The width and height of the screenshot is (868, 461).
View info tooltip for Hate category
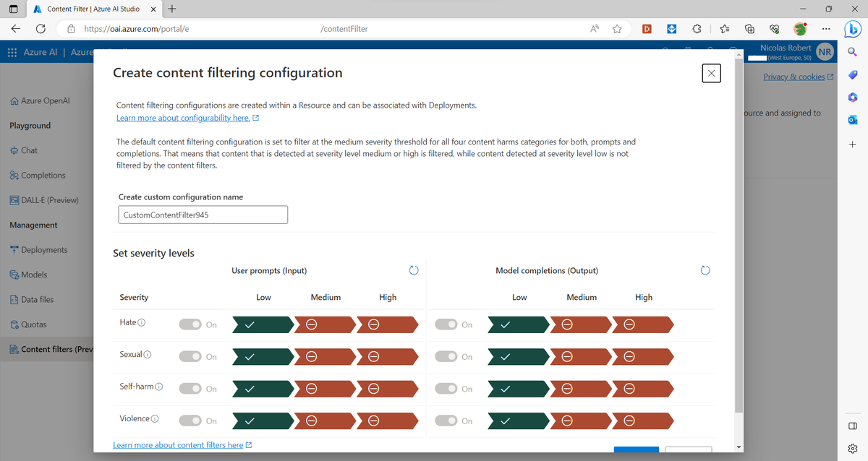coord(141,321)
